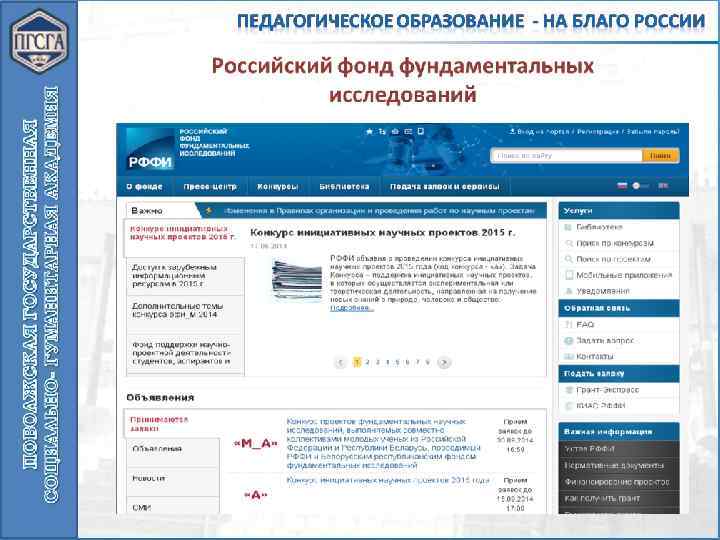Screen dimensions: 720x540
Task: Click the Уведомления icon
Action: (569, 291)
